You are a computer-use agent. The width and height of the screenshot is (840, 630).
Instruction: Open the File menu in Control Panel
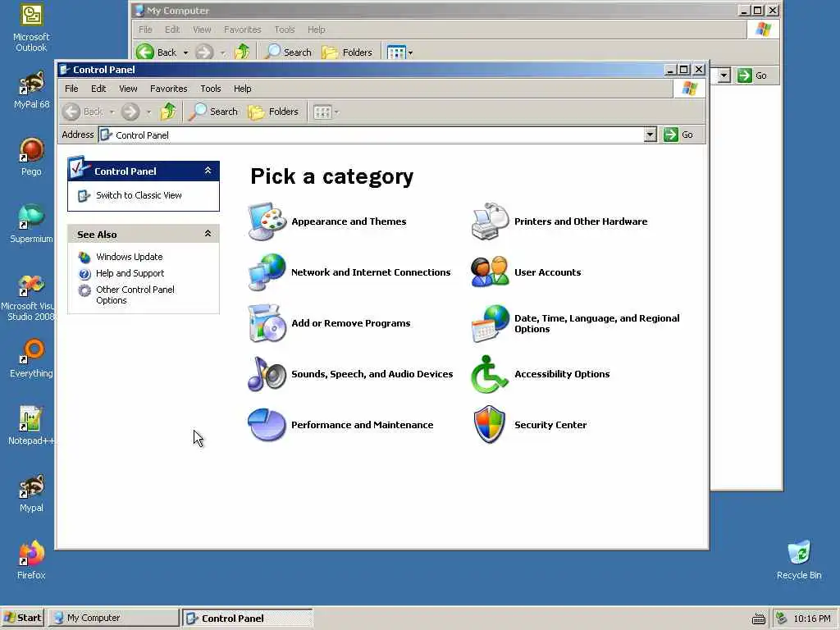tap(71, 89)
